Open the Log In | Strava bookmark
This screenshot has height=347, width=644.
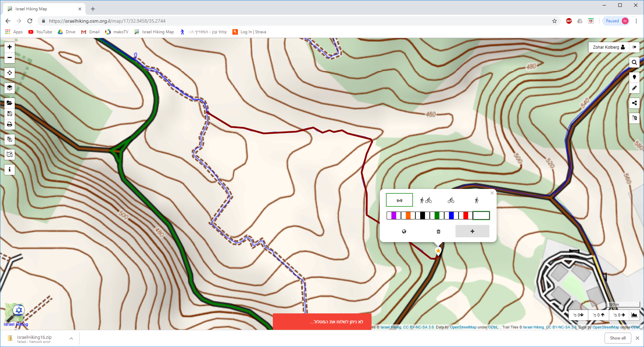pos(249,32)
